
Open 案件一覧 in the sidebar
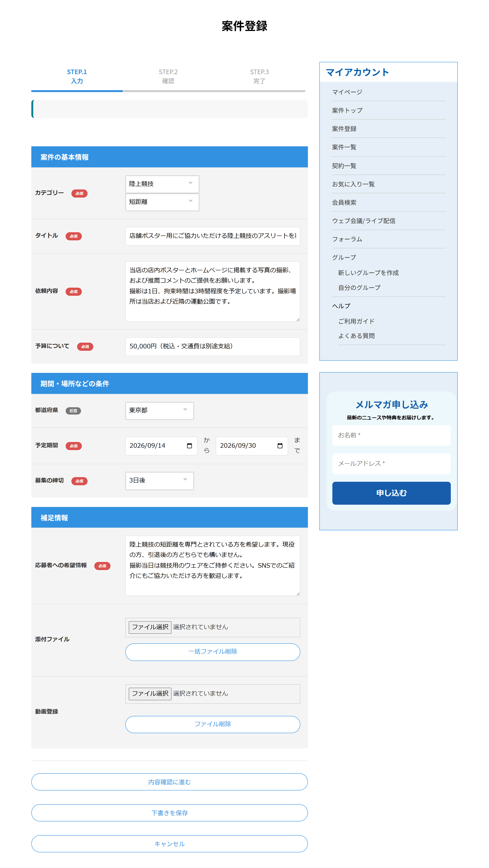[344, 147]
